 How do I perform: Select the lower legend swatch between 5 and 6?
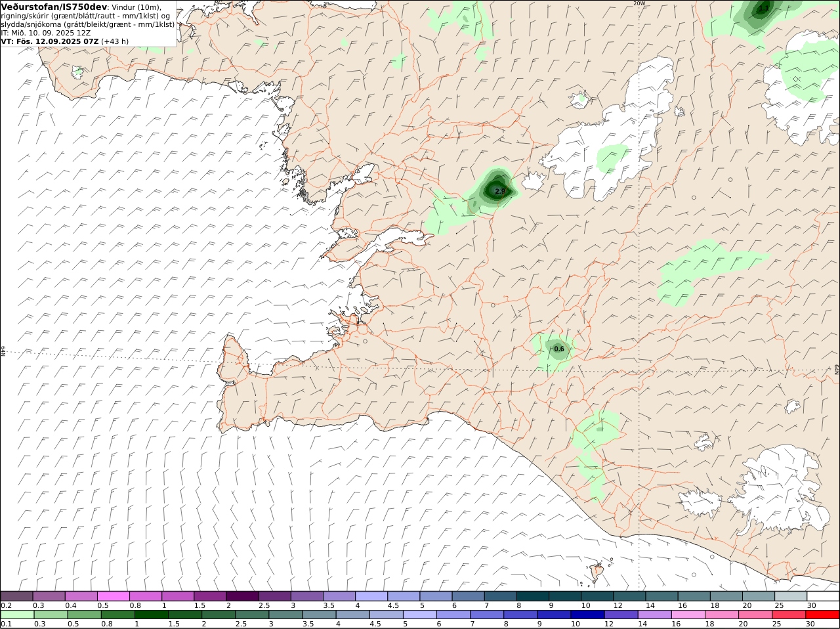(419, 615)
